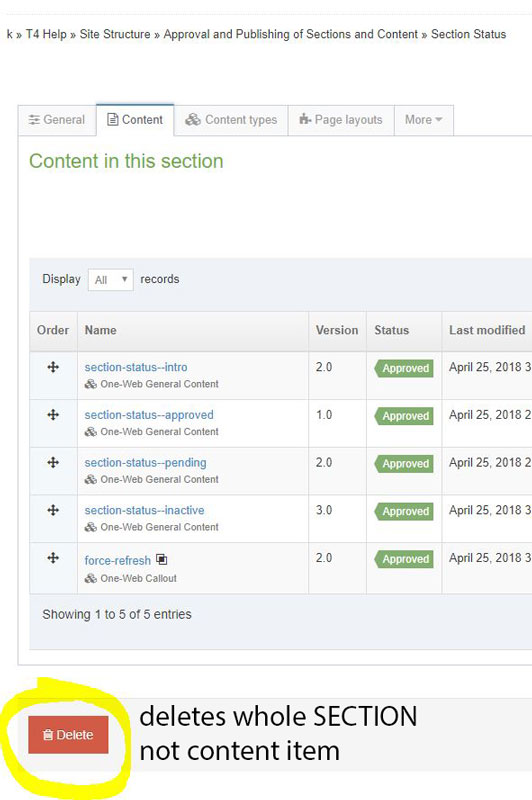Viewport: 532px width, 800px height.
Task: Click move handle for section-status--intro row
Action: point(53,367)
